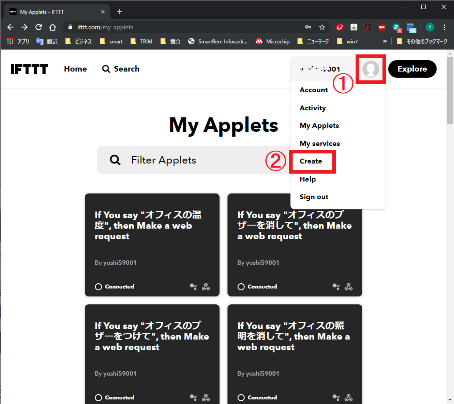Screen dimensions: 454x404
Task: Open the IFTTT user avatar menu
Action: [371, 69]
